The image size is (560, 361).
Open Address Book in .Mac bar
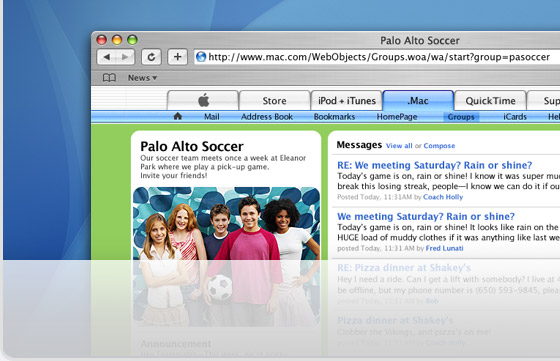point(267,117)
